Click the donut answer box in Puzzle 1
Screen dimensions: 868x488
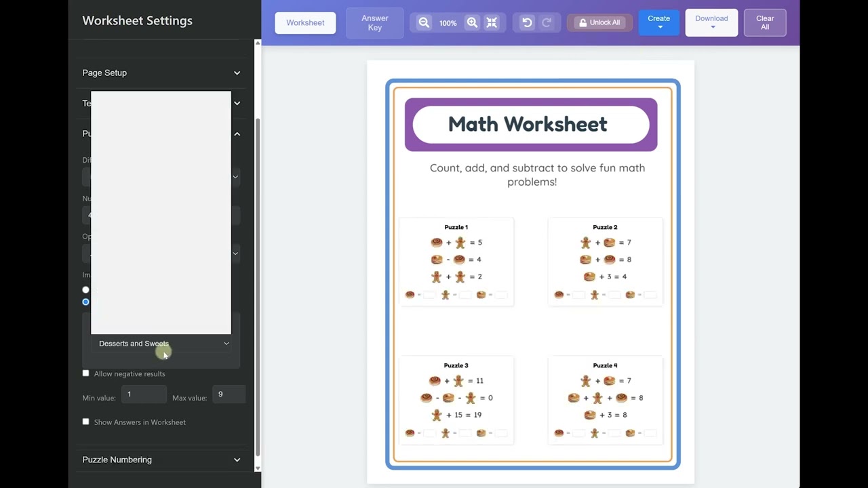point(429,295)
